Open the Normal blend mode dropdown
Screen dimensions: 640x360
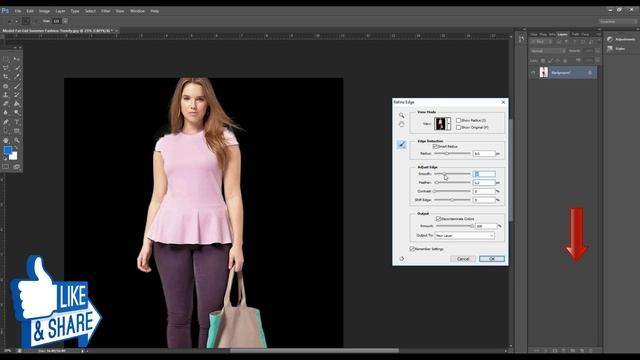coord(547,51)
